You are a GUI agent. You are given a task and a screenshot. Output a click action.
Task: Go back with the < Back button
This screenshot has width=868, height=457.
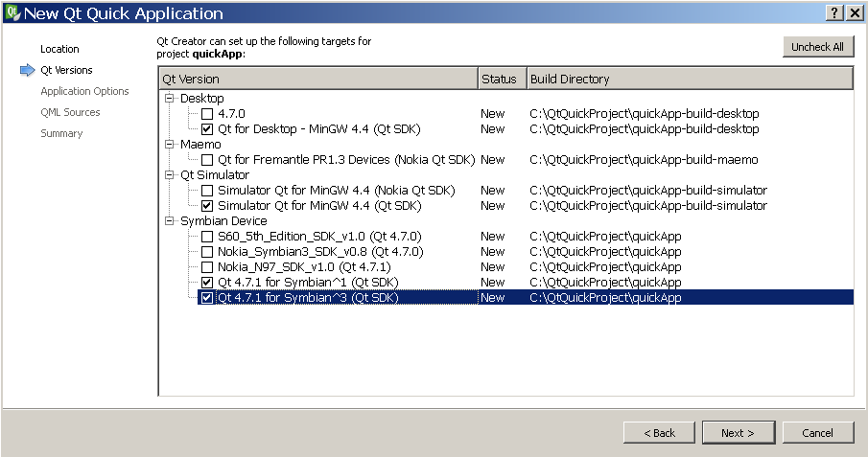click(659, 433)
